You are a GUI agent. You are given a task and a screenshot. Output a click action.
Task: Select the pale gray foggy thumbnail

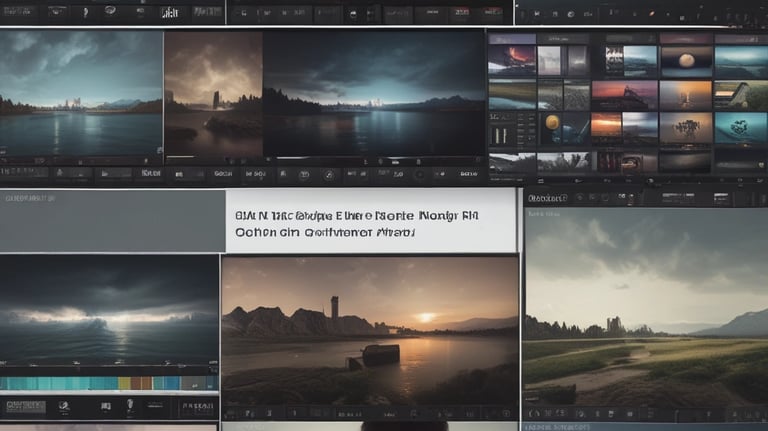coord(550,61)
